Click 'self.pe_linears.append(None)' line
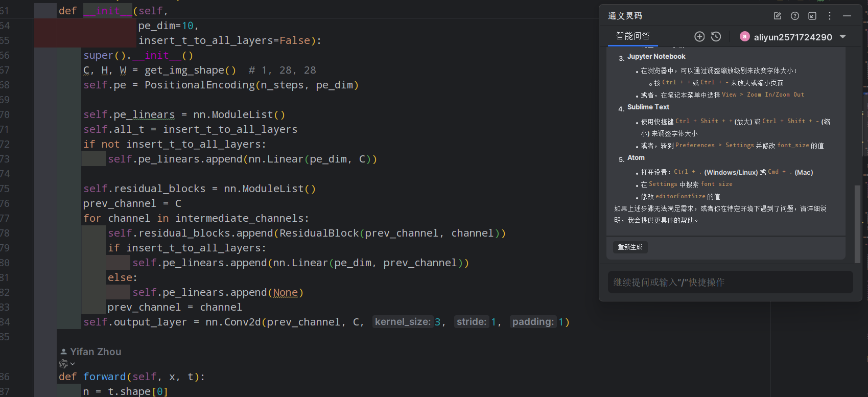The width and height of the screenshot is (868, 397). (218, 292)
